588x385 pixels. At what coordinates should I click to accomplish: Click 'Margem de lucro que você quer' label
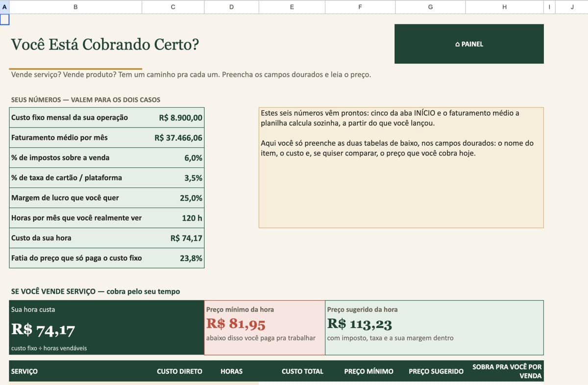coord(65,198)
